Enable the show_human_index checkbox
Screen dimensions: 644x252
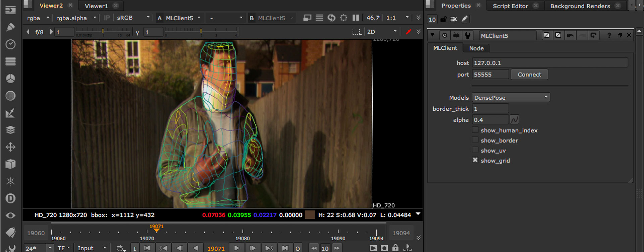[x=475, y=130]
